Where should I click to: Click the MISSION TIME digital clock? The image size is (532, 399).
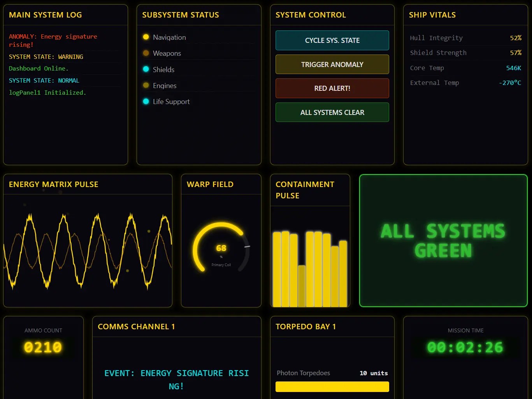pos(465,347)
